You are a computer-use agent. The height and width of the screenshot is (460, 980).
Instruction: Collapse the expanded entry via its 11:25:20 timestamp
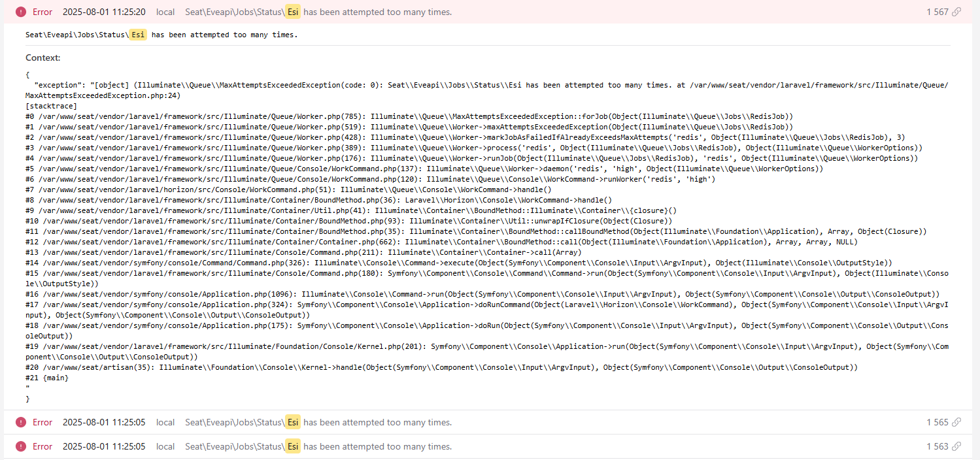(104, 12)
